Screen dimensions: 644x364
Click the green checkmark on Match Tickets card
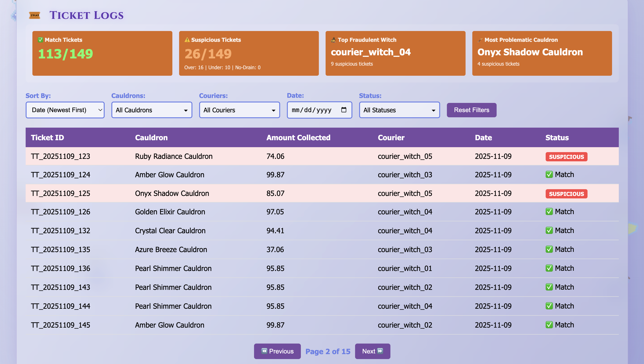[x=40, y=40]
